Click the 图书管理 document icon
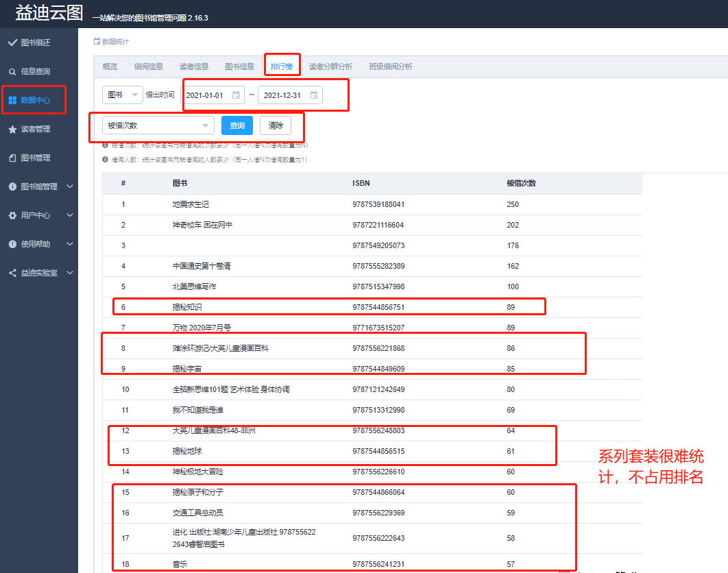728x573 pixels. [12, 158]
